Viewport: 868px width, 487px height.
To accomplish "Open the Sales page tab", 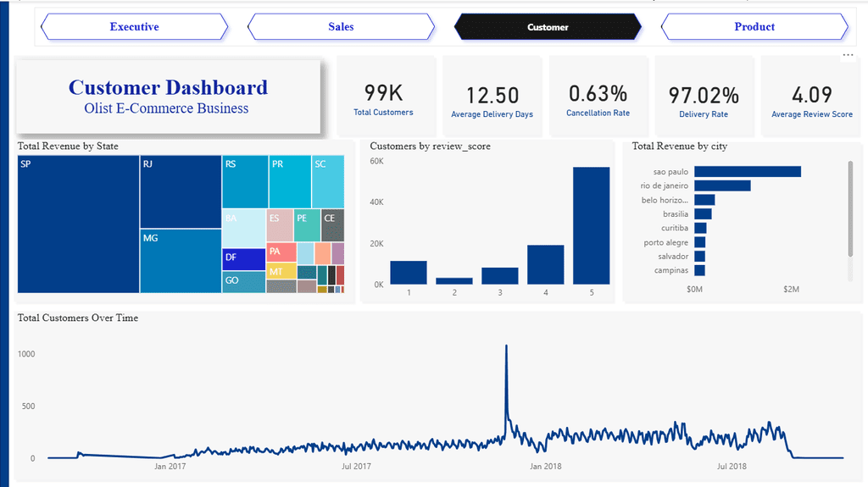I will tap(341, 26).
